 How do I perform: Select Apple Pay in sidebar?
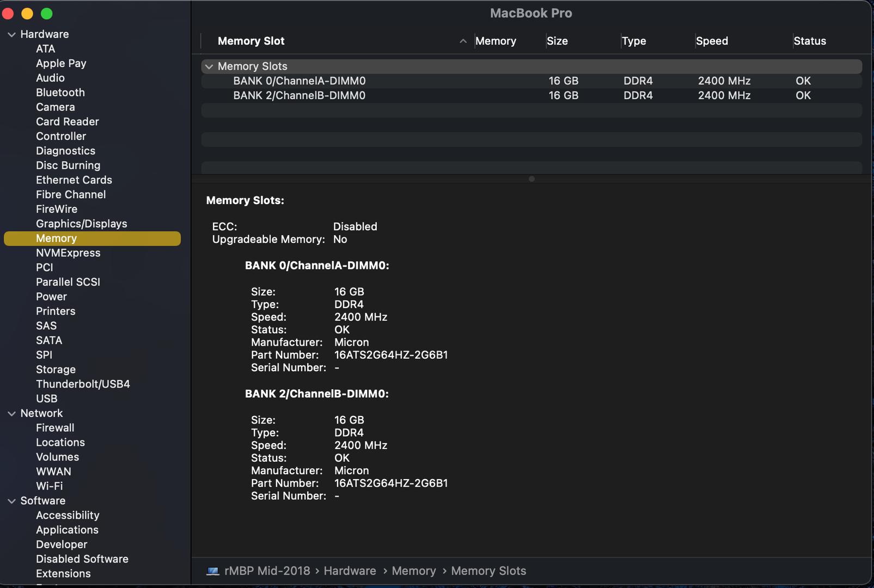pyautogui.click(x=61, y=63)
